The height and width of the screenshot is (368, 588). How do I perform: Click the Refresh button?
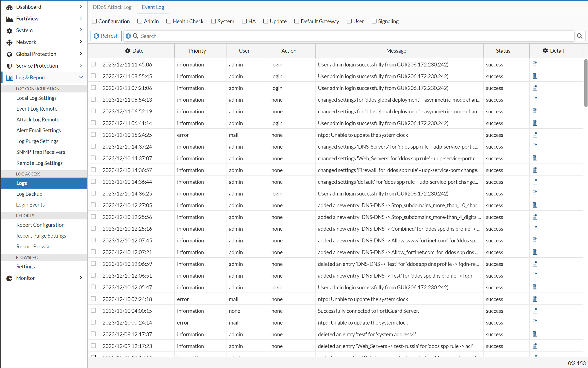tap(106, 36)
